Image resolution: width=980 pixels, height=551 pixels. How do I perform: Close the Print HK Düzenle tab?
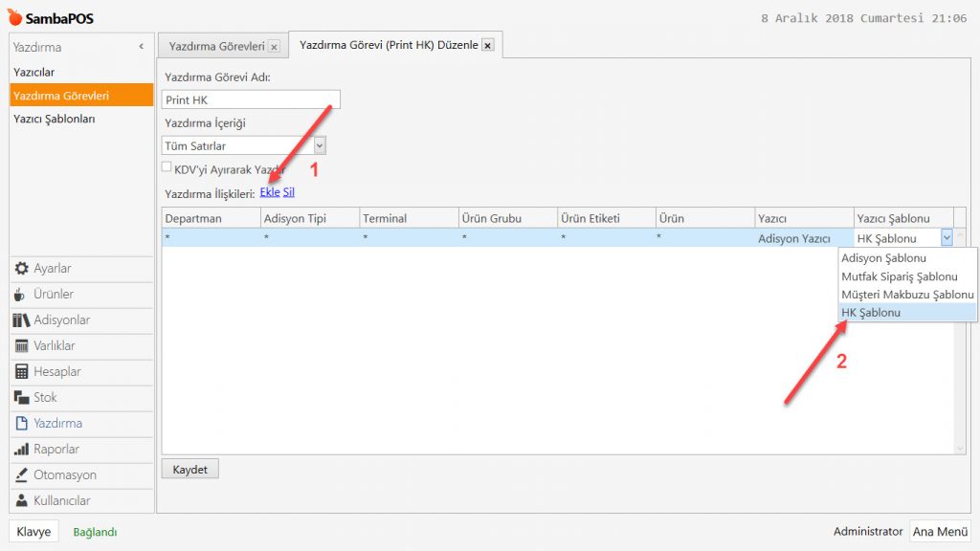[x=487, y=45]
